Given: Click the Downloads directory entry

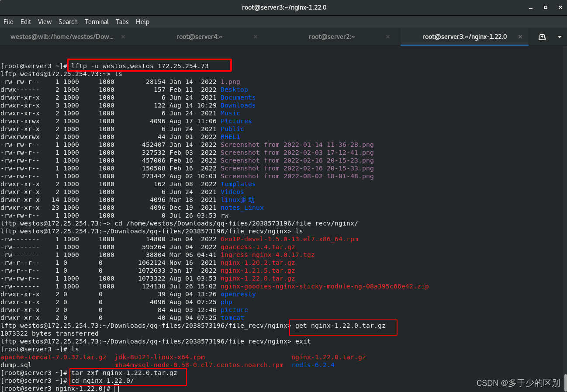Looking at the screenshot, I should click(x=238, y=105).
